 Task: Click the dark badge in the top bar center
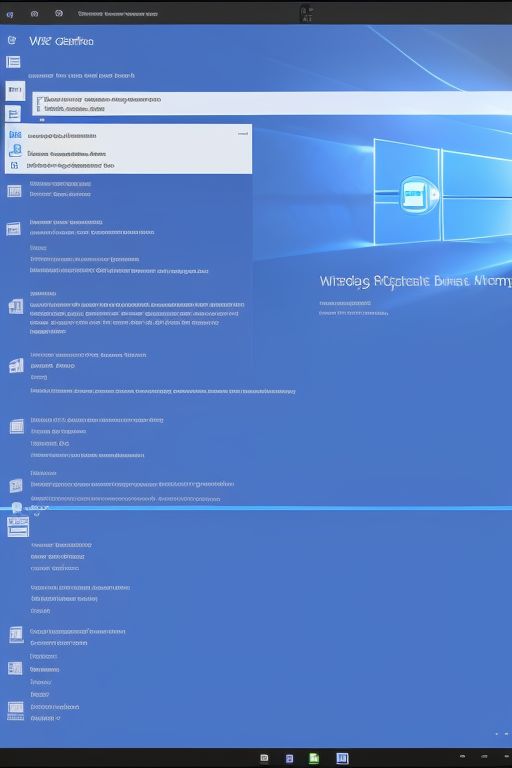click(307, 14)
